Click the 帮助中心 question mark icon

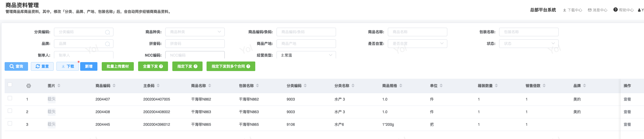pyautogui.click(x=615, y=10)
